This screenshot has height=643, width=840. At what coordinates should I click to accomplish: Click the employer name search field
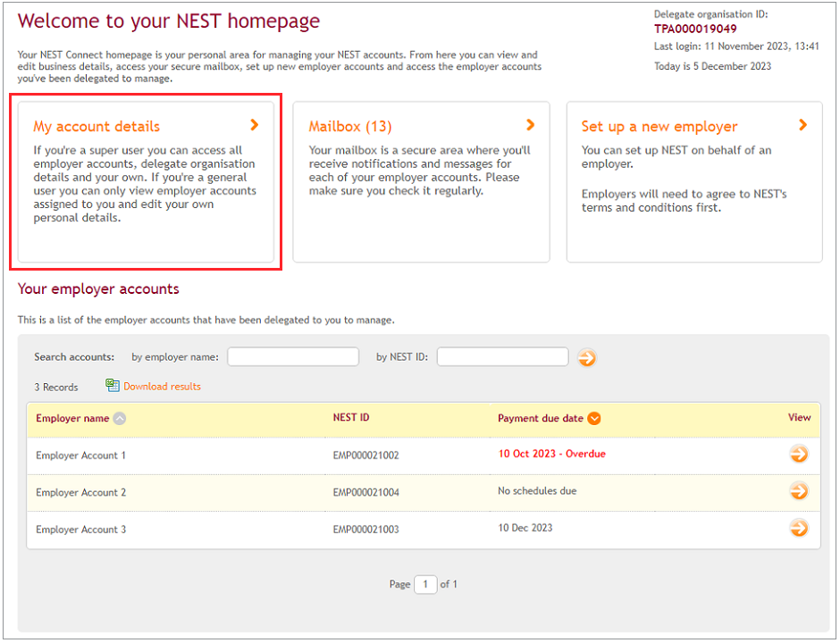tap(293, 356)
